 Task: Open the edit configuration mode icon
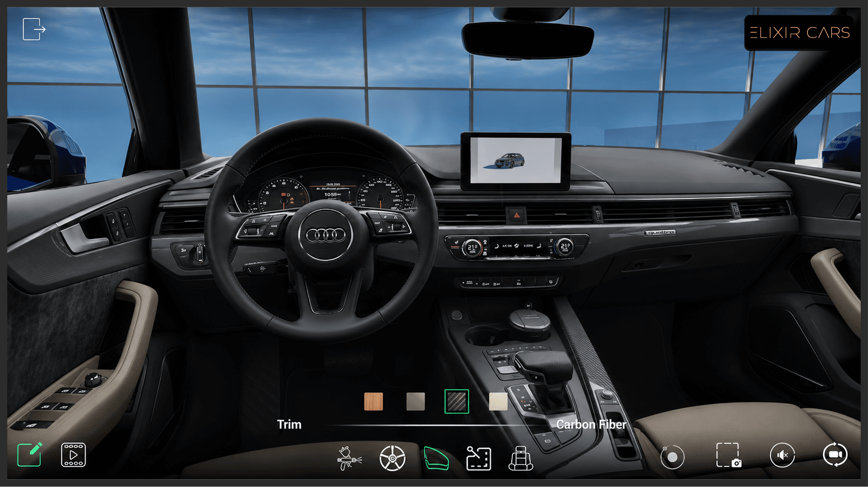30,454
